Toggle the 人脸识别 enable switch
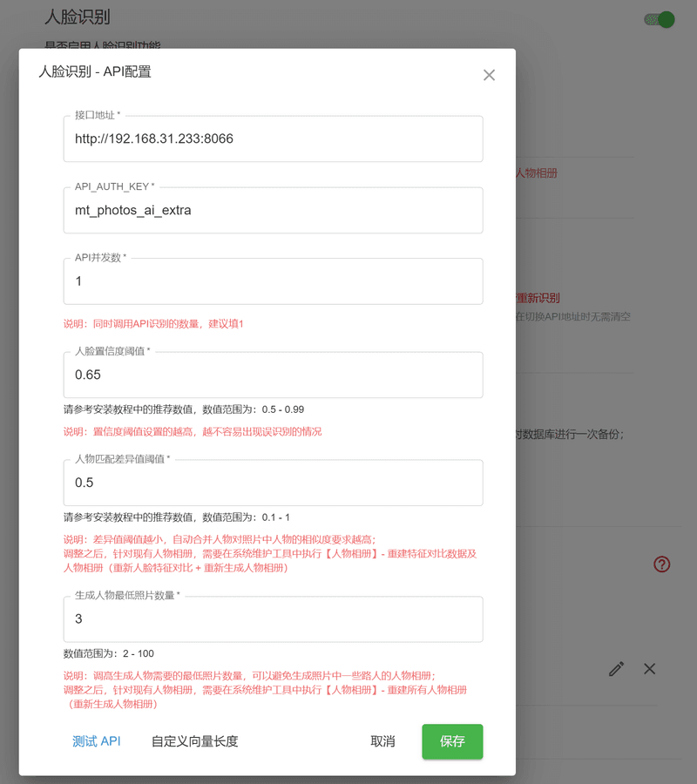 click(x=659, y=19)
